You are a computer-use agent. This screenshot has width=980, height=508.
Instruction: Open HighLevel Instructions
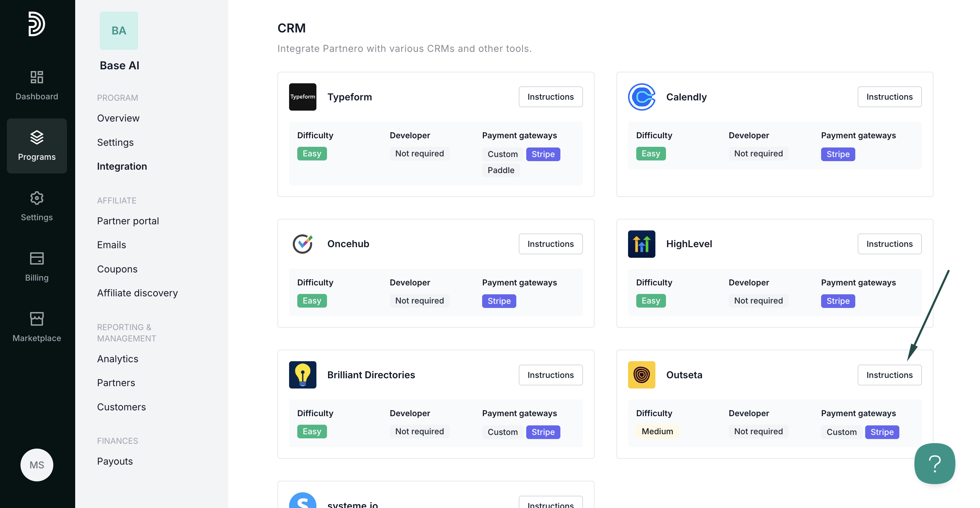[889, 244]
